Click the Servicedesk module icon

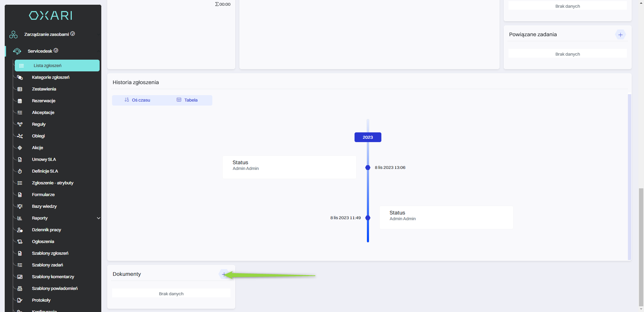pos(17,51)
